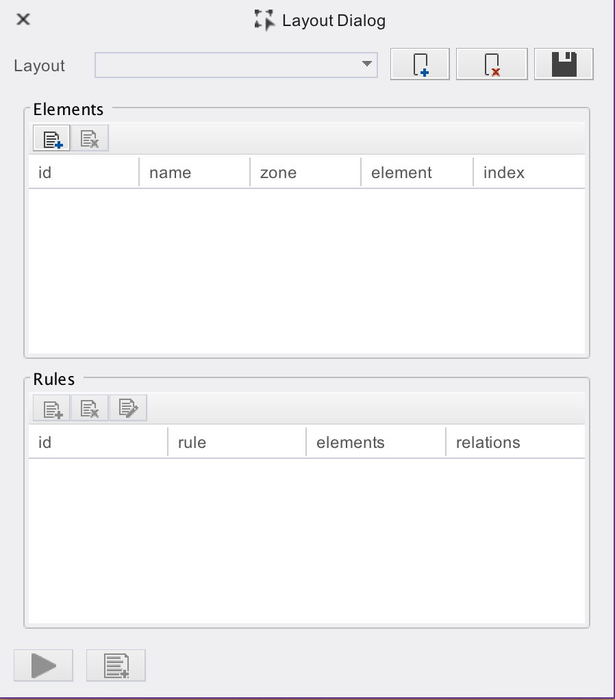This screenshot has width=615, height=700.
Task: Click the elements column header in Rules table
Action: click(375, 442)
